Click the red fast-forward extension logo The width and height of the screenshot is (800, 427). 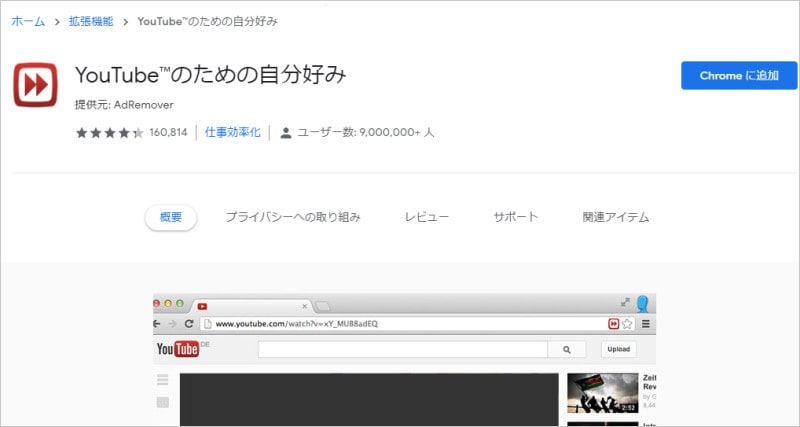coord(35,85)
